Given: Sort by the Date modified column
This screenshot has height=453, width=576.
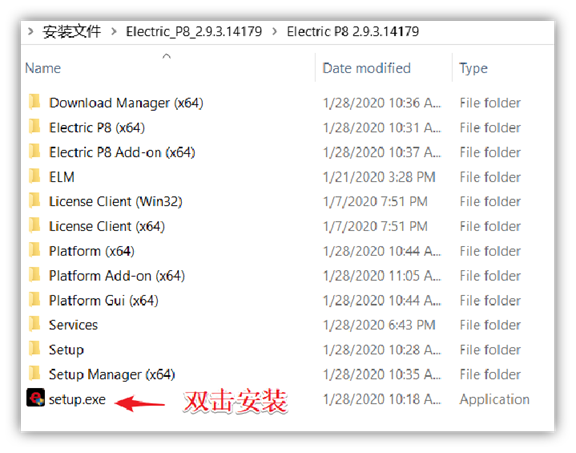Looking at the screenshot, I should [366, 68].
